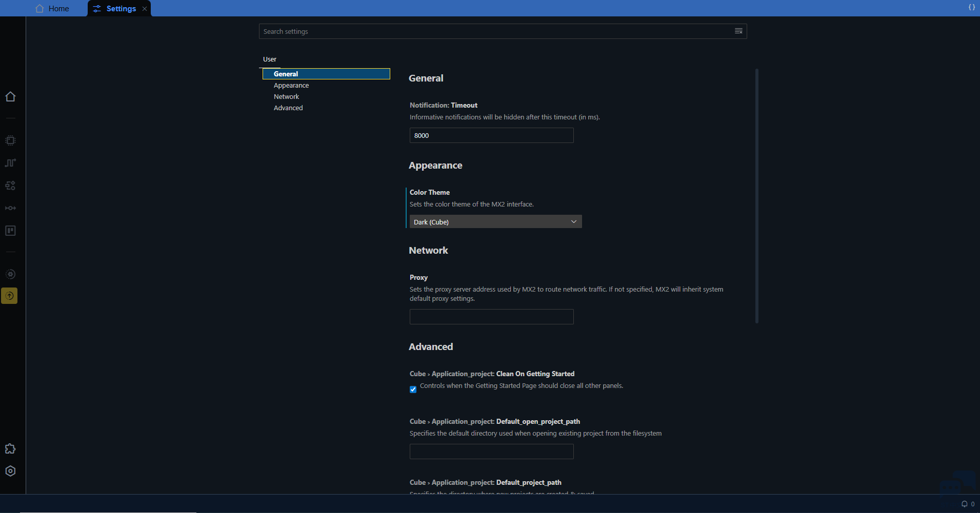Uncheck Clean On Getting Started checkbox
Screen dimensions: 980x513
coord(413,389)
